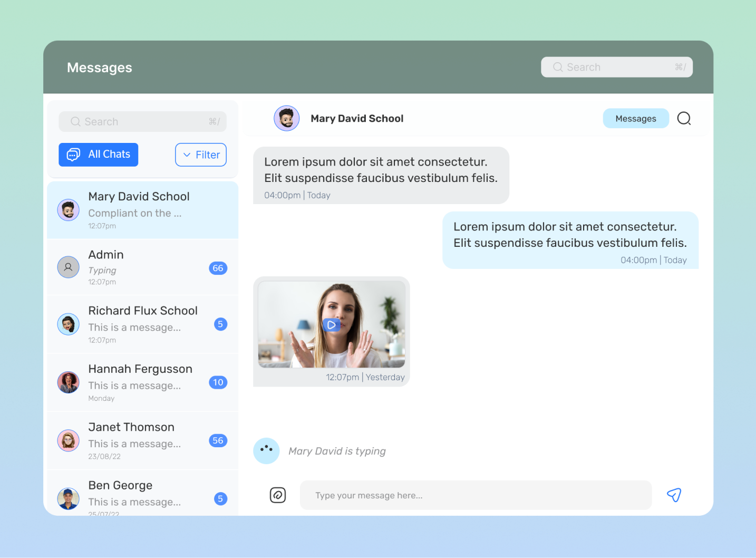Click the received Lorem ipsum message bubble
The width and height of the screenshot is (756, 558).
click(381, 175)
